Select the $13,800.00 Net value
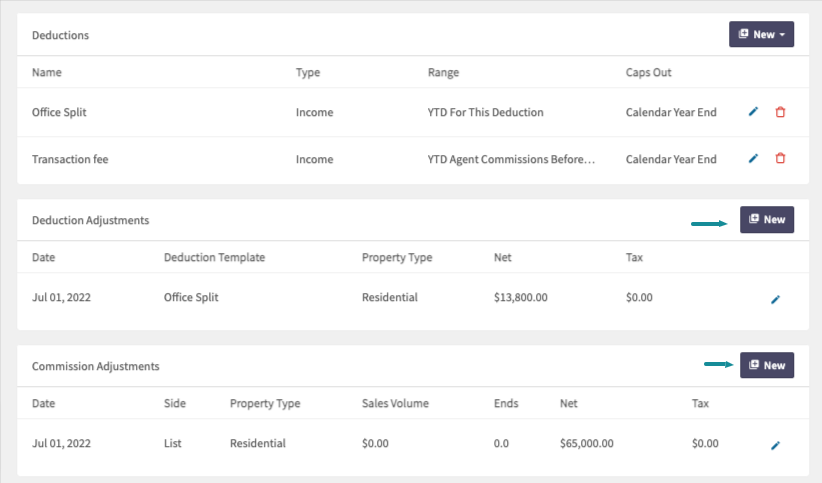 click(x=521, y=297)
